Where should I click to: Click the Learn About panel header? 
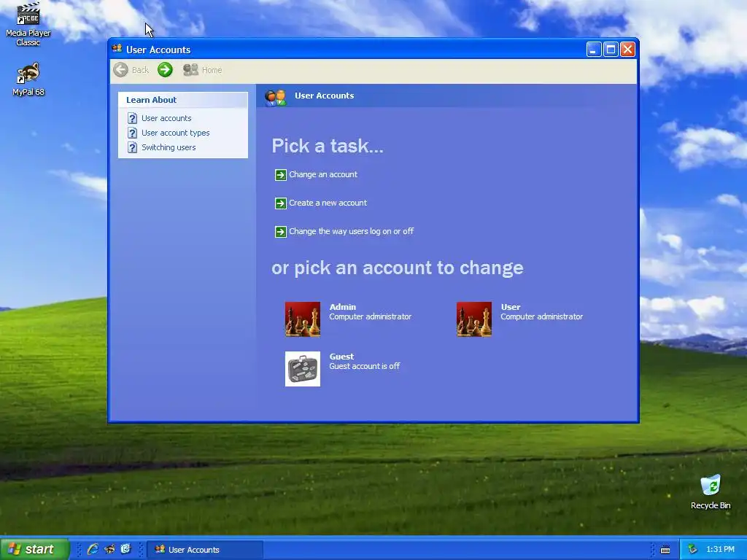183,100
